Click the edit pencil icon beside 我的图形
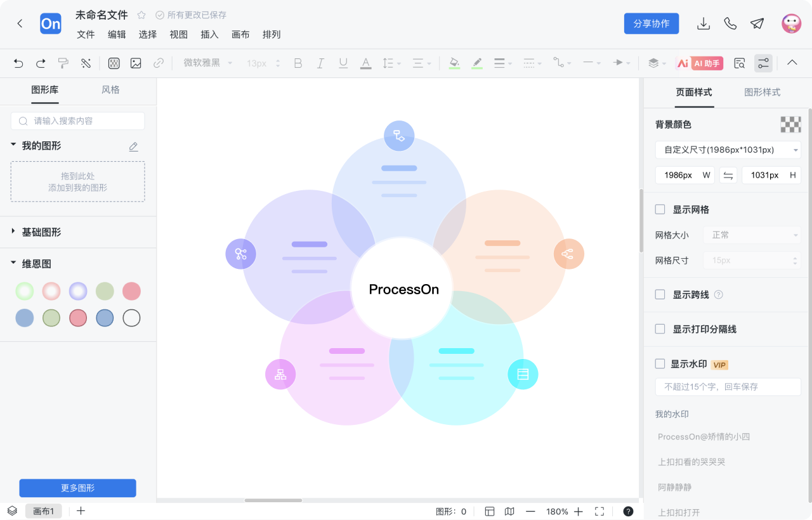 pos(133,146)
